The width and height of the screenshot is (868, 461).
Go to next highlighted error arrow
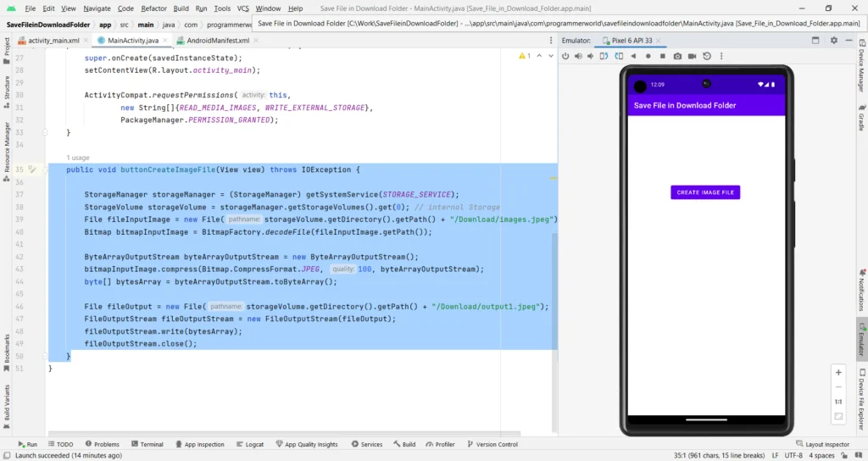(551, 56)
